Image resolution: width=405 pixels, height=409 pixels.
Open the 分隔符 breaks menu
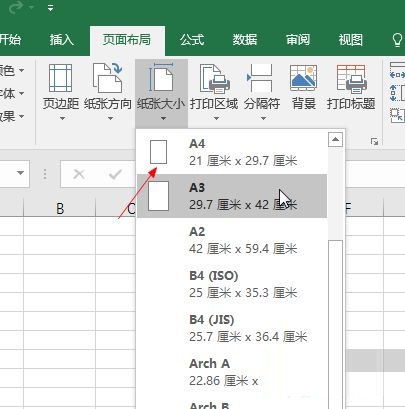262,92
